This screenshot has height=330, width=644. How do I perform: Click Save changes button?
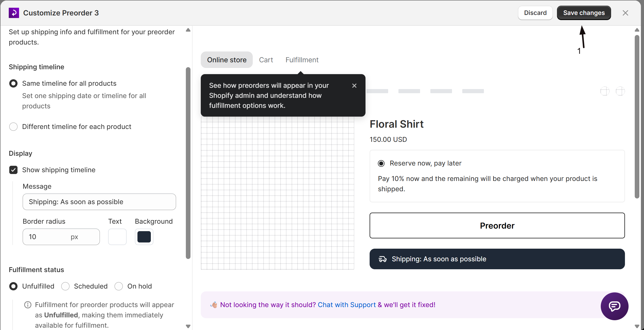tap(584, 13)
